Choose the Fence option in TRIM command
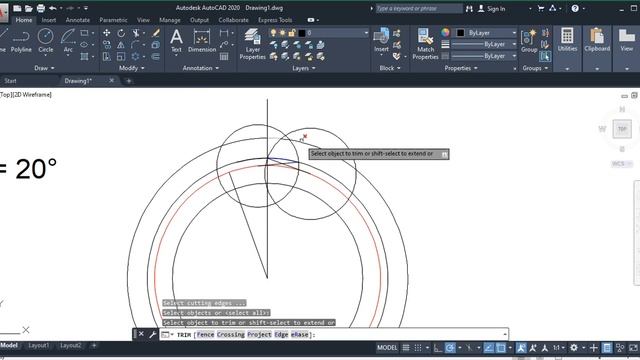The image size is (640, 360). coord(205,335)
